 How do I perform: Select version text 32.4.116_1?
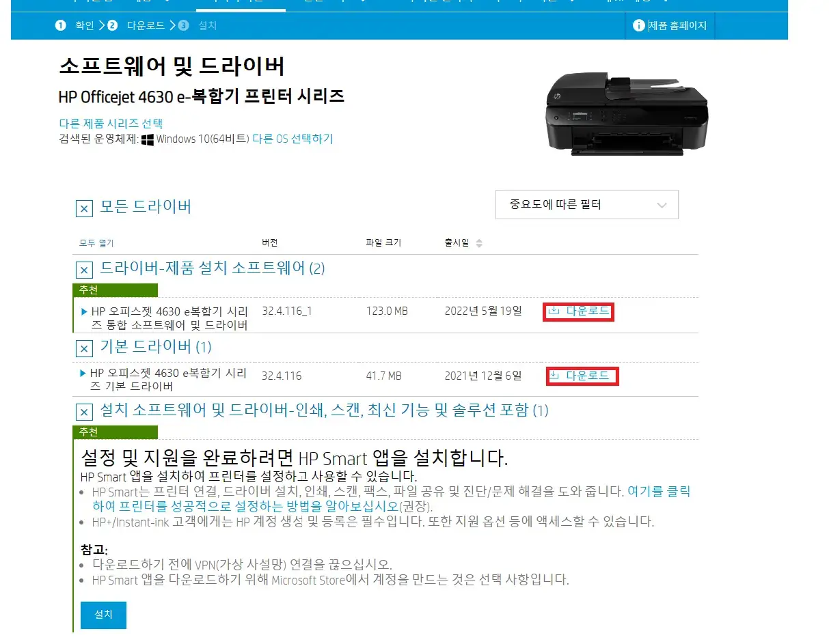(287, 311)
